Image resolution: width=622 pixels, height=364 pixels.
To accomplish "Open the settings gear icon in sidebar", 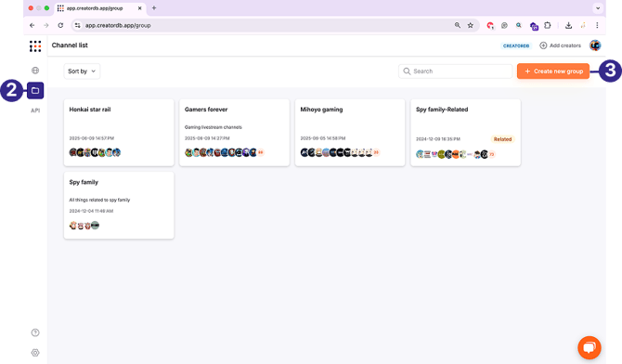I will click(x=35, y=353).
